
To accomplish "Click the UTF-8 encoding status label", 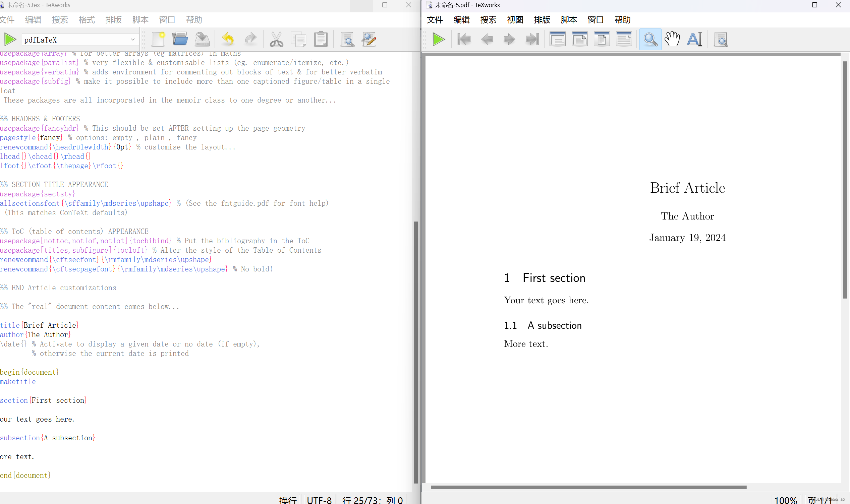I will point(319,500).
